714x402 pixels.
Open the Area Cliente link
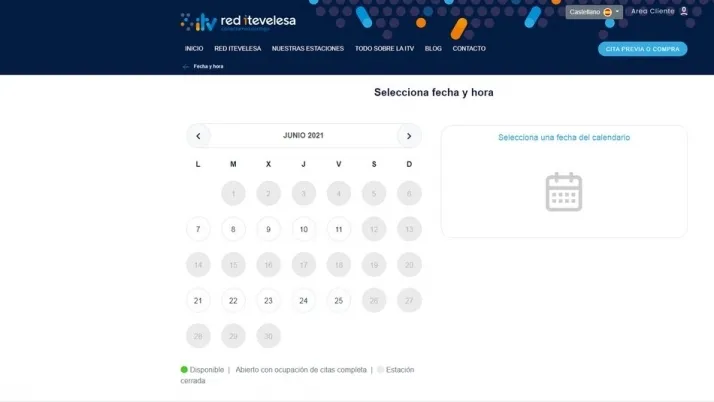coord(653,11)
